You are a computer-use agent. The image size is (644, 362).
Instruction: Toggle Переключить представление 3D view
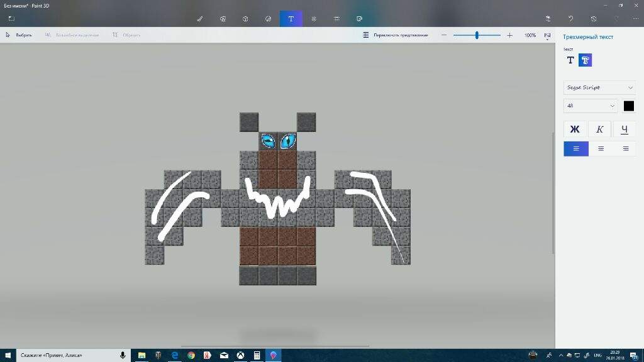coord(396,35)
